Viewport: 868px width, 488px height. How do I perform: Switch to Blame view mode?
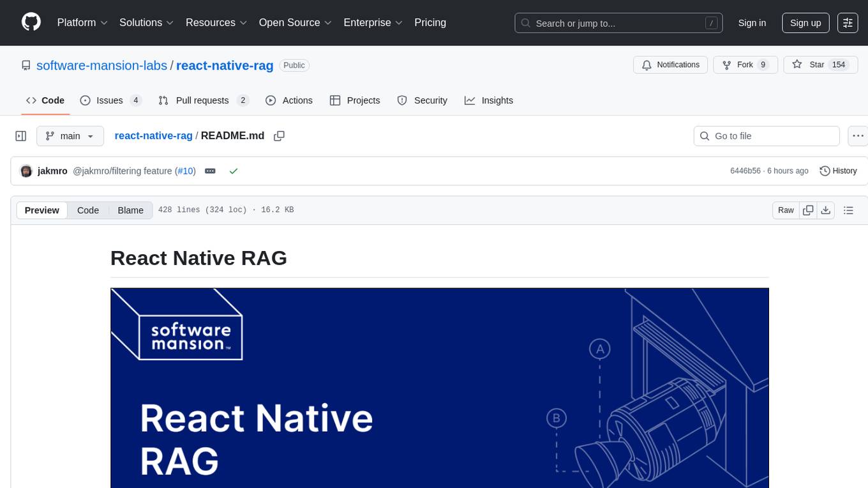[130, 210]
